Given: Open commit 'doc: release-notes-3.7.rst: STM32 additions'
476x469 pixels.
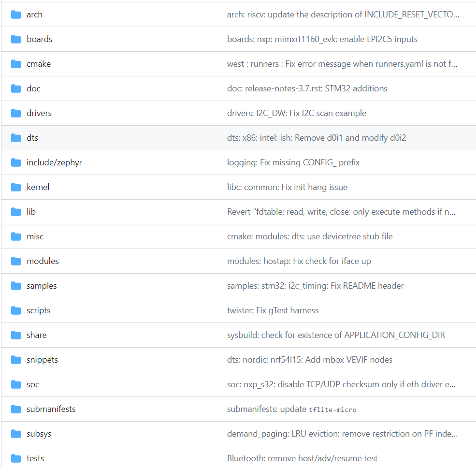Looking at the screenshot, I should tap(307, 88).
